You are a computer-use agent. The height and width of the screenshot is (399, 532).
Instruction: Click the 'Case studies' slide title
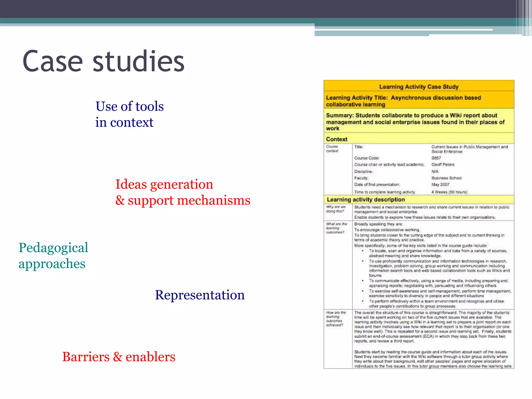point(103,61)
